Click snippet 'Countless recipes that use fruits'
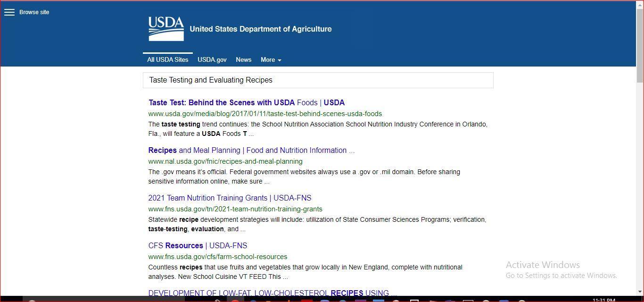Image resolution: width=644 pixels, height=302 pixels. point(305,272)
